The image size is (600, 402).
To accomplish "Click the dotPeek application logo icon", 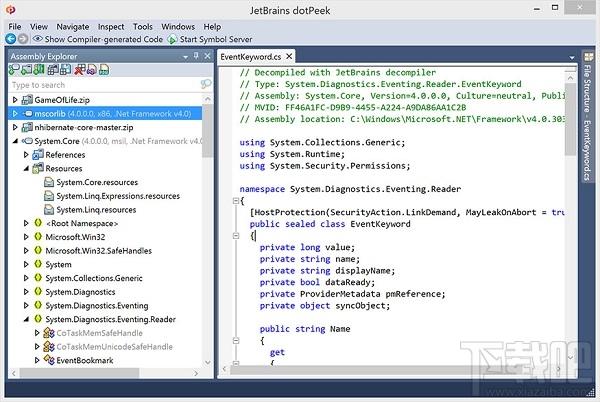I will (x=10, y=10).
